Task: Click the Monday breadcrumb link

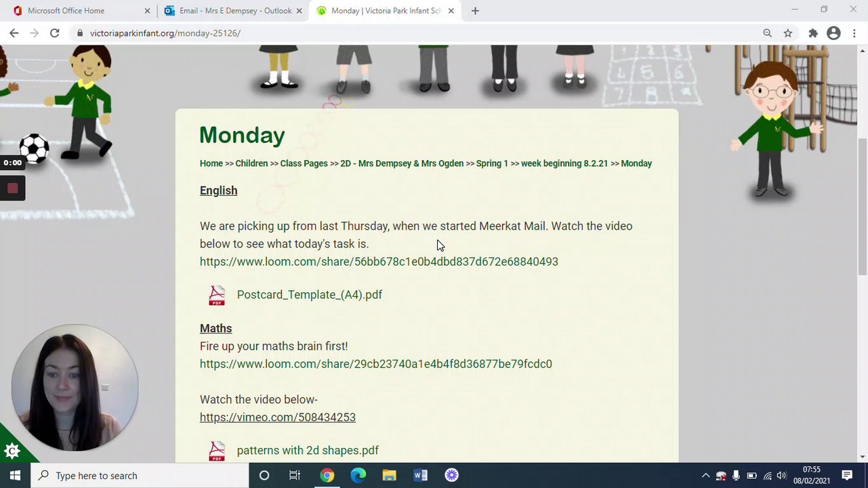Action: pos(636,163)
